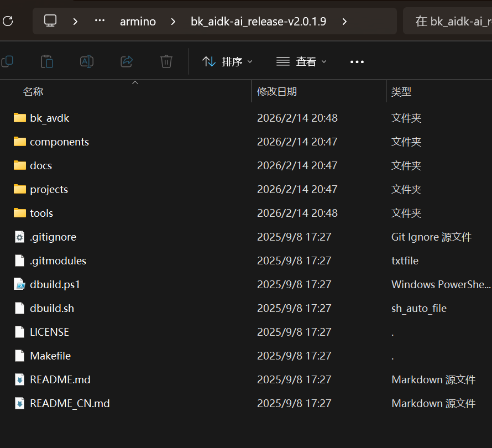Click the Delete trash icon

point(166,61)
